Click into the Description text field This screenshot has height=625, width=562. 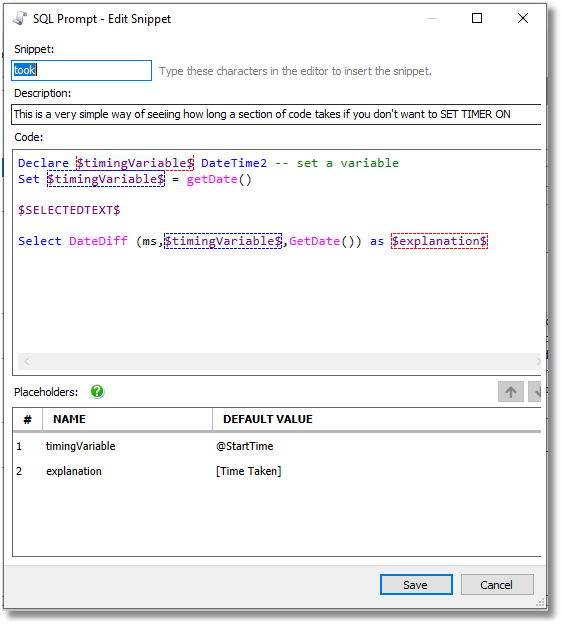276,114
